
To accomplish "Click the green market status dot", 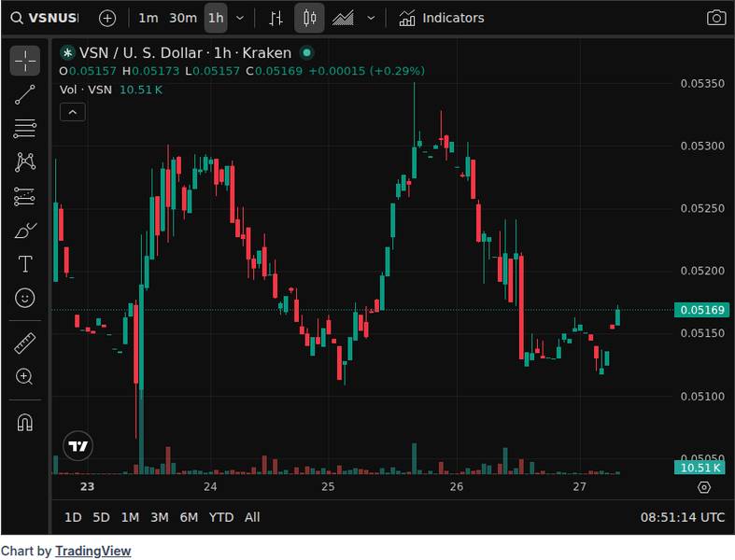I will point(307,53).
